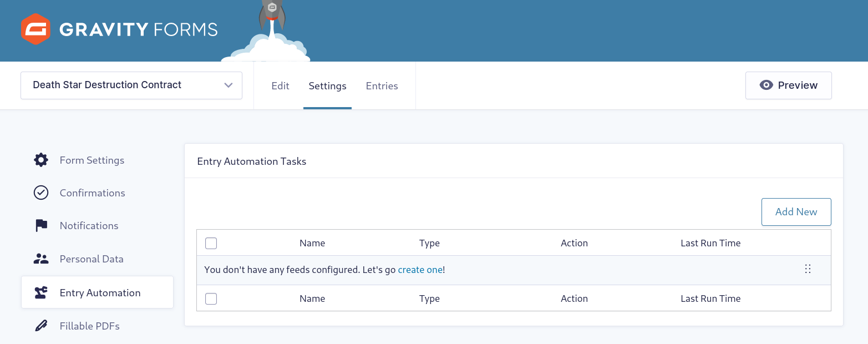The height and width of the screenshot is (344, 868).
Task: Follow the create one link
Action: (x=420, y=269)
